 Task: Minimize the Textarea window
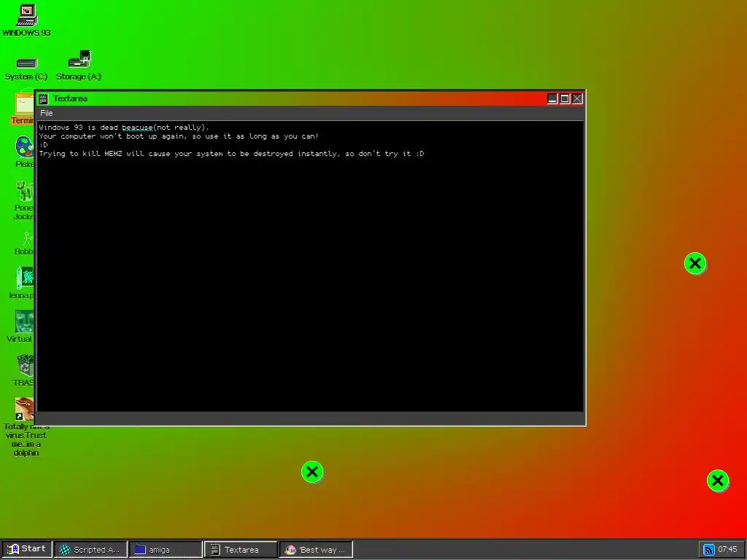(x=552, y=98)
